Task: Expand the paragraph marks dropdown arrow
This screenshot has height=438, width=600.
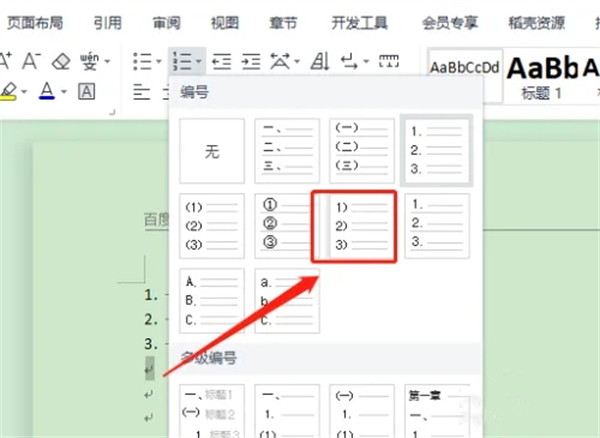Action: pyautogui.click(x=366, y=61)
